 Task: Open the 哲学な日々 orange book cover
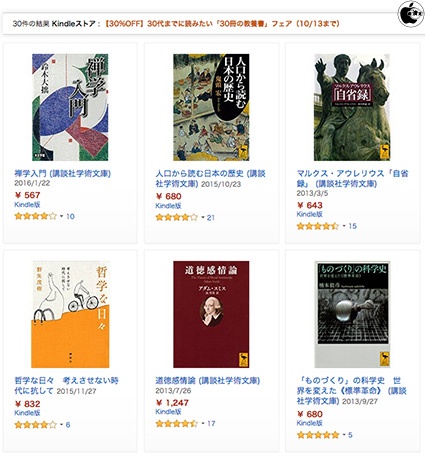(x=70, y=314)
